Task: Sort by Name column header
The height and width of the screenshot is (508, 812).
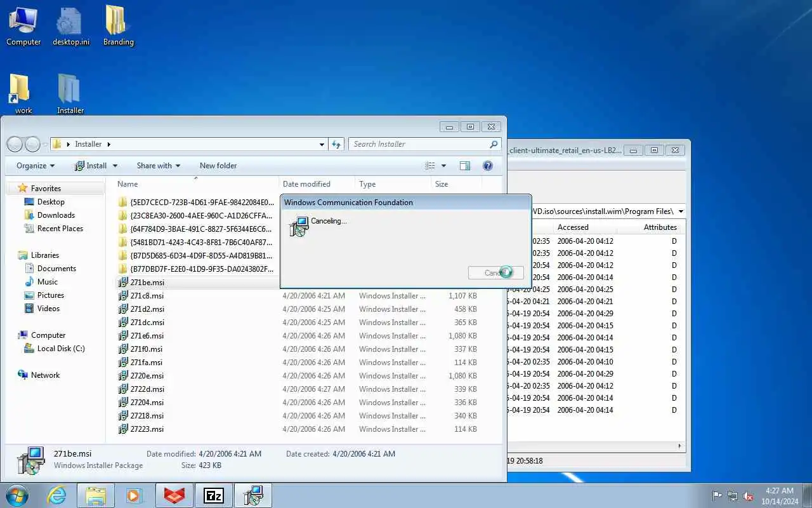Action: pyautogui.click(x=193, y=184)
